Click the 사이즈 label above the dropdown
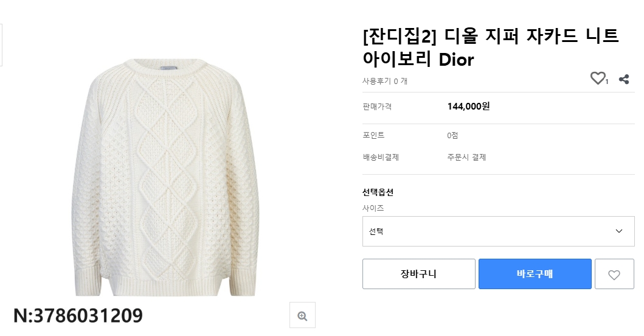The image size is (644, 336). pyautogui.click(x=373, y=208)
